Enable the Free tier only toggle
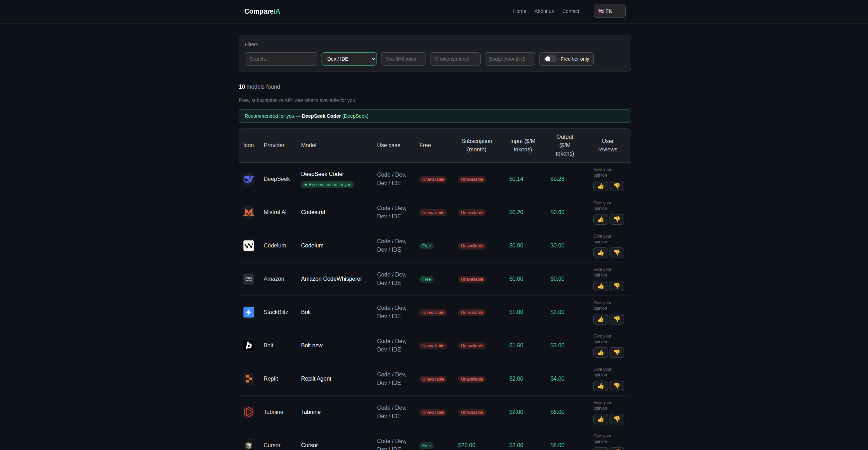The width and height of the screenshot is (868, 450). pos(550,59)
